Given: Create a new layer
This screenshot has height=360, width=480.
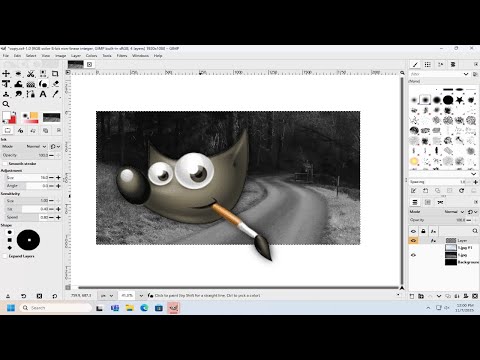Looking at the screenshot, I should click(x=412, y=296).
